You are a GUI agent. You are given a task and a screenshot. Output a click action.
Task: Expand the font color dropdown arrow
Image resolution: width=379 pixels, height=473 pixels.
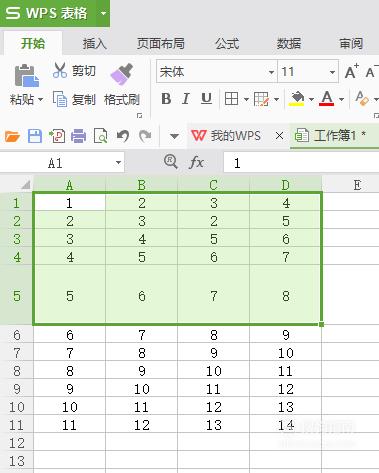[341, 99]
